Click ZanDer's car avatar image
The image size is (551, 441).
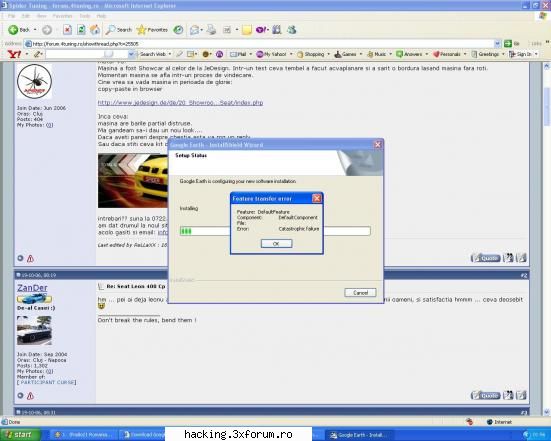(x=34, y=330)
